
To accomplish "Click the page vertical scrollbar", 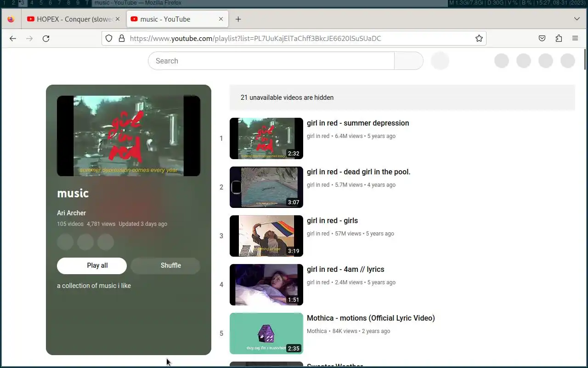I will coord(585,59).
